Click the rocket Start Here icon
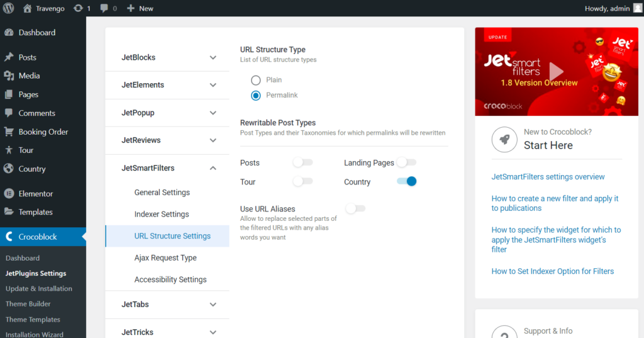The image size is (644, 338). (x=504, y=139)
